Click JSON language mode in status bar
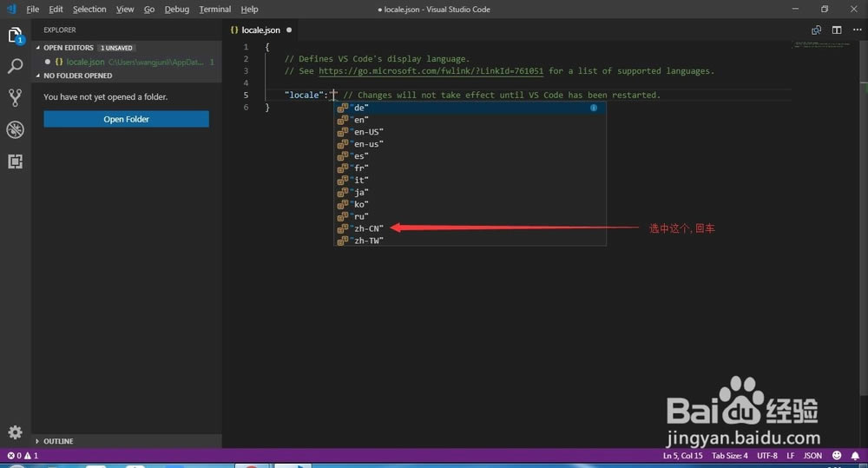This screenshot has width=868, height=468. coord(812,455)
